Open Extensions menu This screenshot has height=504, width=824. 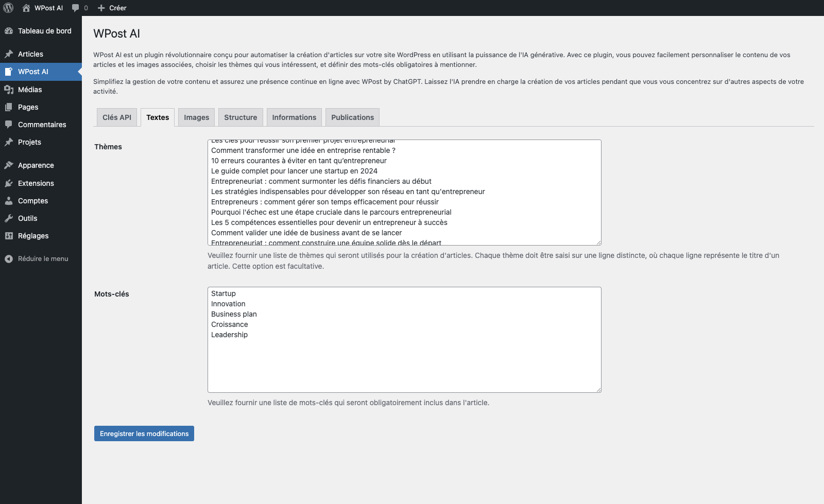coord(41,183)
